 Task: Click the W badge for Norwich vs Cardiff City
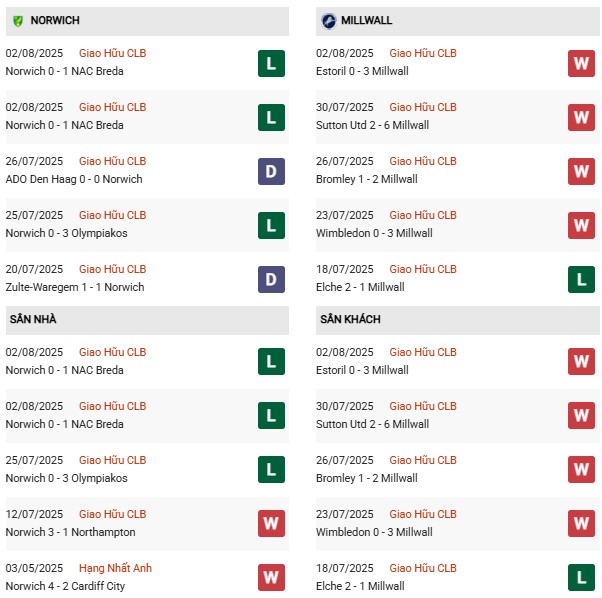(271, 578)
